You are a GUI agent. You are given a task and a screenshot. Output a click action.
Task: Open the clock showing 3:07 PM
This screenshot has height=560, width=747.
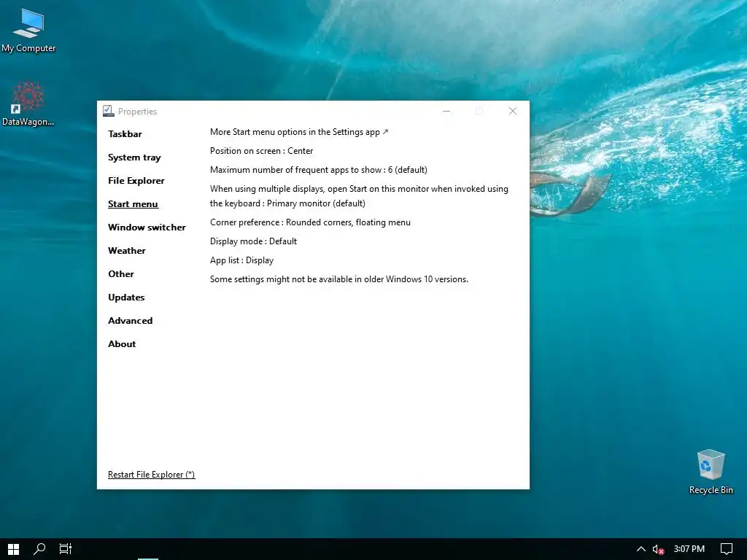(689, 549)
